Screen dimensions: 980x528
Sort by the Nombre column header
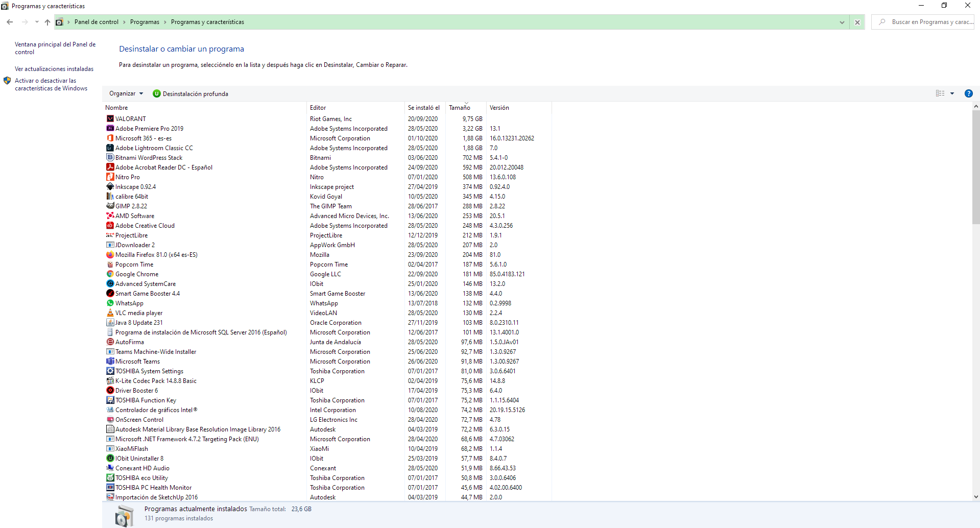click(x=205, y=108)
